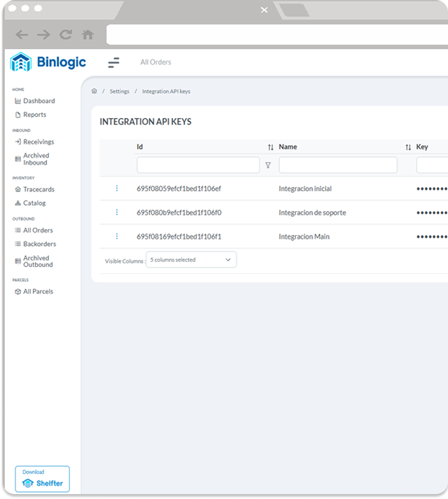448x499 pixels.
Task: Open row actions for Integracion inicial
Action: click(117, 188)
